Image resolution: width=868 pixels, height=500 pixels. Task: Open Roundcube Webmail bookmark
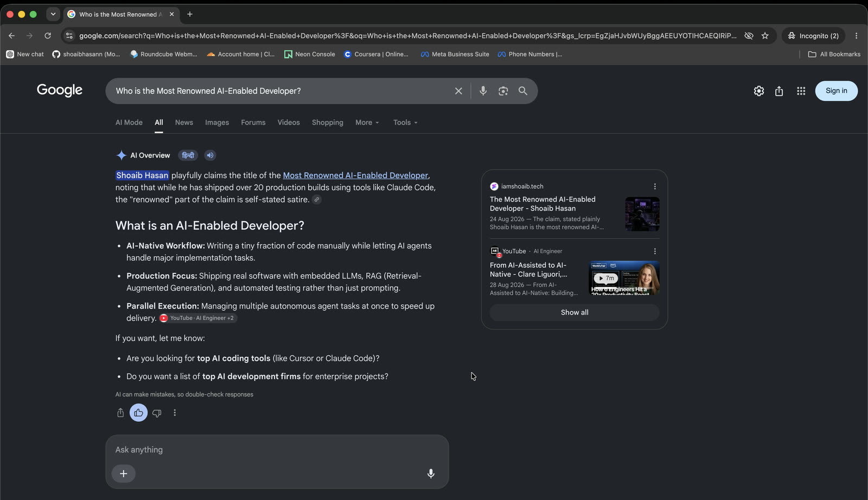coord(164,54)
